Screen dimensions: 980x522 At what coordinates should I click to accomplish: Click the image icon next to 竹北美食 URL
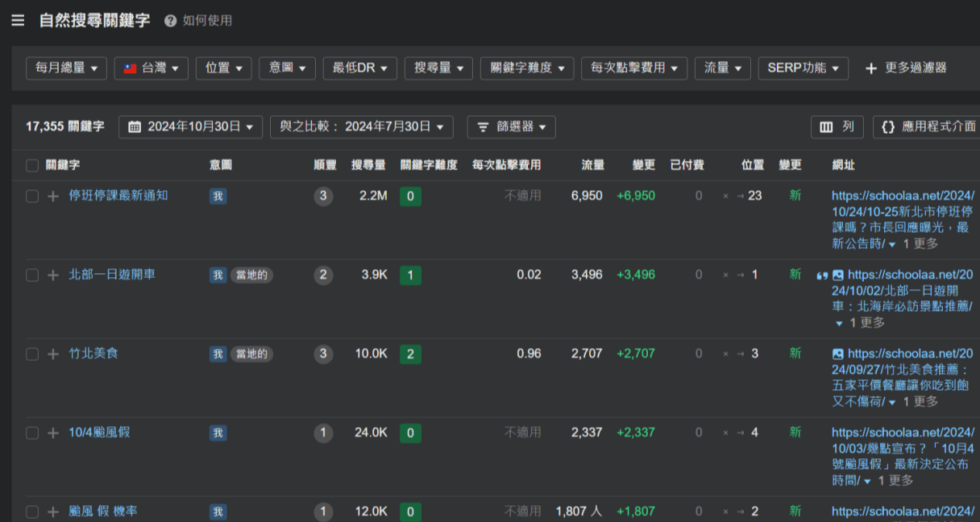tap(838, 354)
